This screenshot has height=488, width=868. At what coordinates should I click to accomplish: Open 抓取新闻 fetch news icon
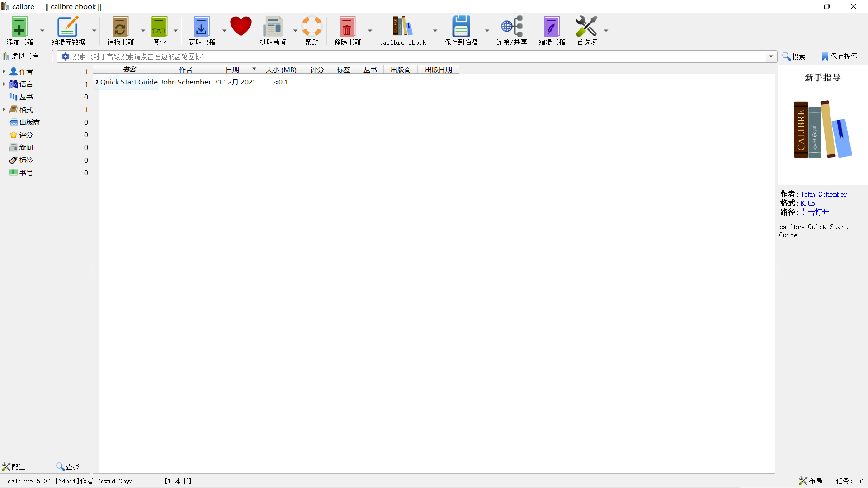(273, 27)
